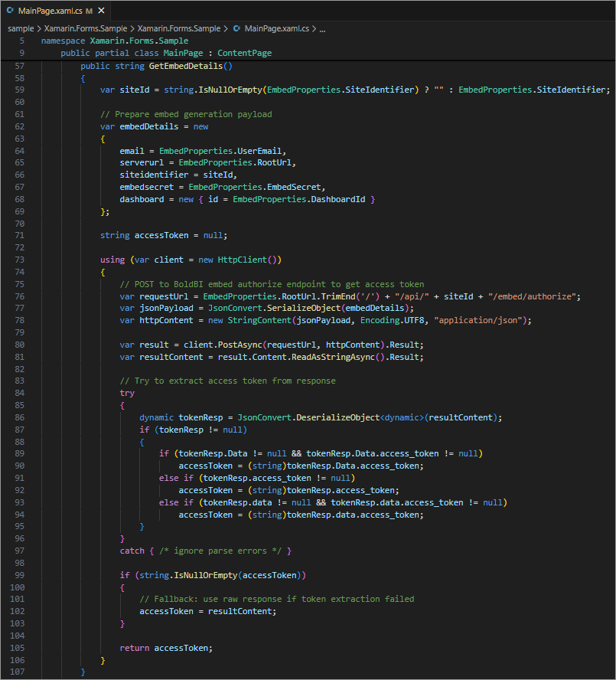Image resolution: width=616 pixels, height=680 pixels.
Task: Expand the breadcrumb ellipsis symbol item
Action: [x=321, y=28]
